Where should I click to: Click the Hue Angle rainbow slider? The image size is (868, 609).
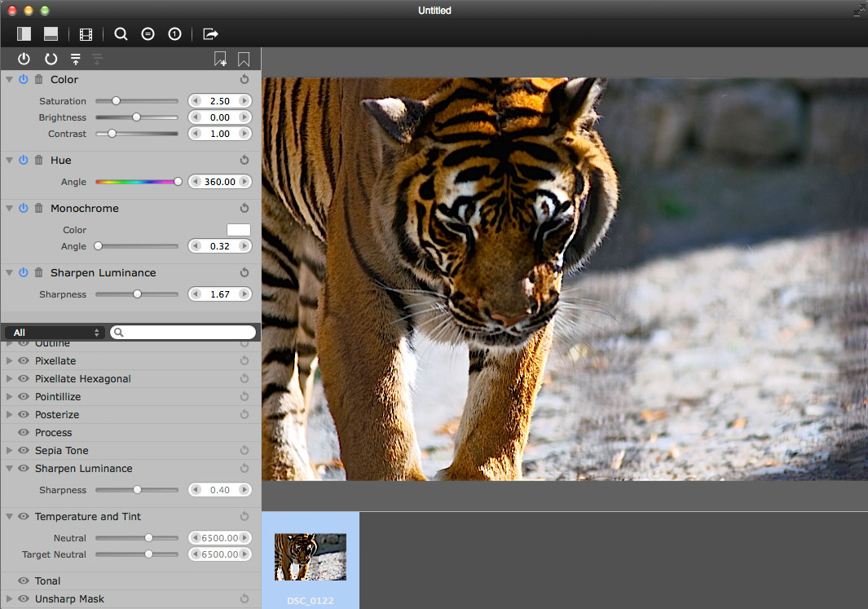[136, 182]
